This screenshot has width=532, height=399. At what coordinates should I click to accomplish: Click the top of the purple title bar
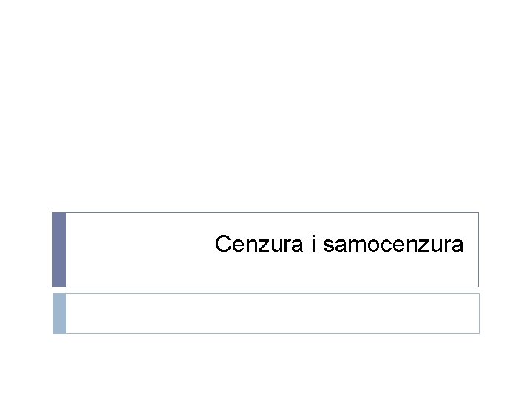tap(60, 217)
